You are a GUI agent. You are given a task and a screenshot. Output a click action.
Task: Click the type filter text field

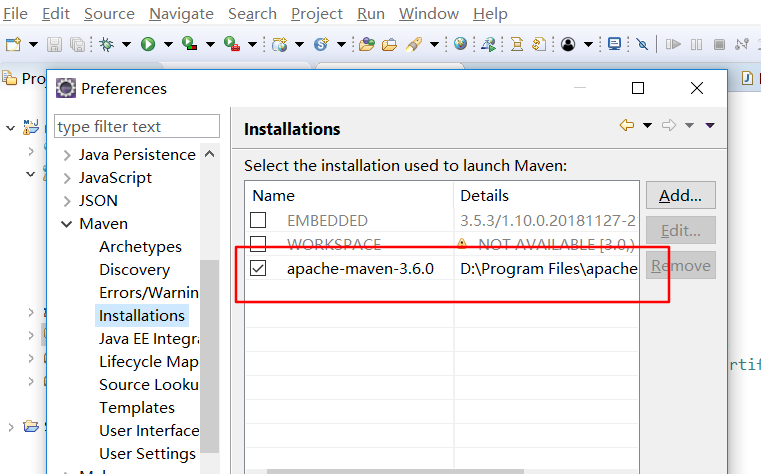(137, 126)
